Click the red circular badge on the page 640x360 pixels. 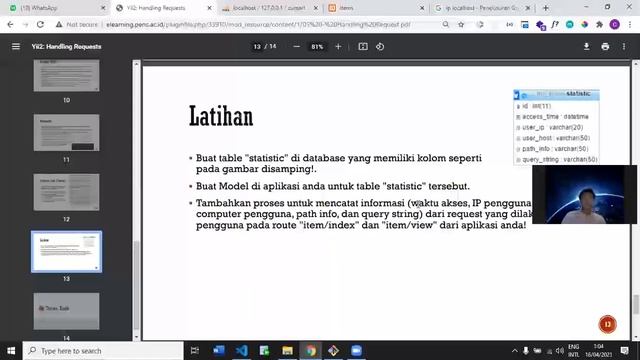click(607, 324)
